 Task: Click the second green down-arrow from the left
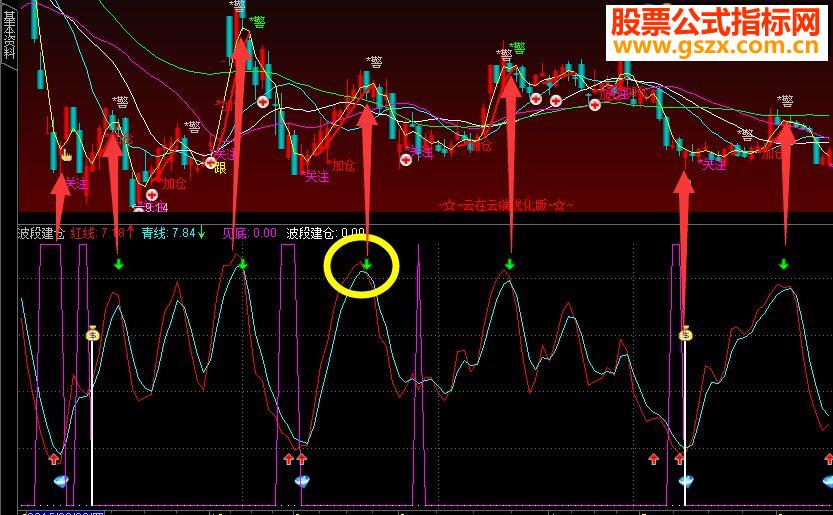click(x=243, y=264)
